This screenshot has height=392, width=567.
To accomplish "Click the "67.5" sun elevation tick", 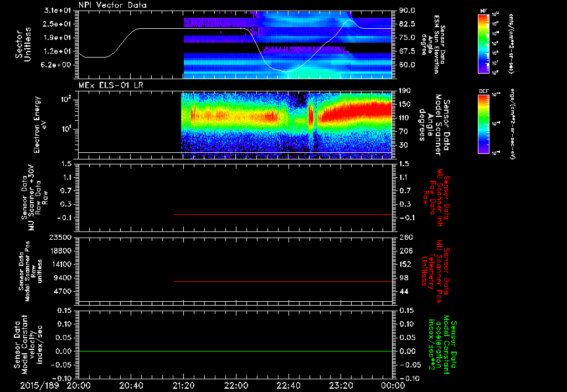I will click(407, 51).
